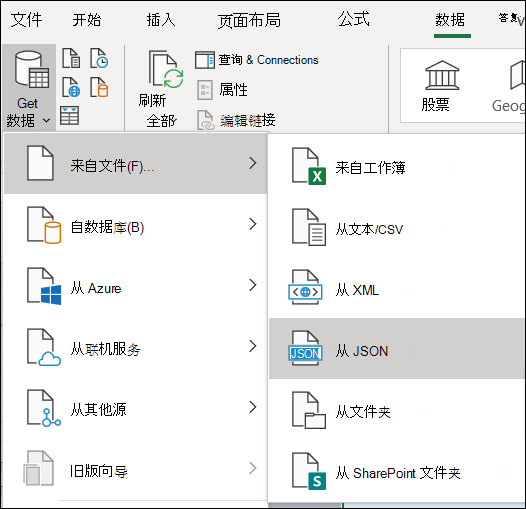This screenshot has height=509, width=526.
Task: Click the From Text/CSV small ribbon icon
Action: pos(71,58)
